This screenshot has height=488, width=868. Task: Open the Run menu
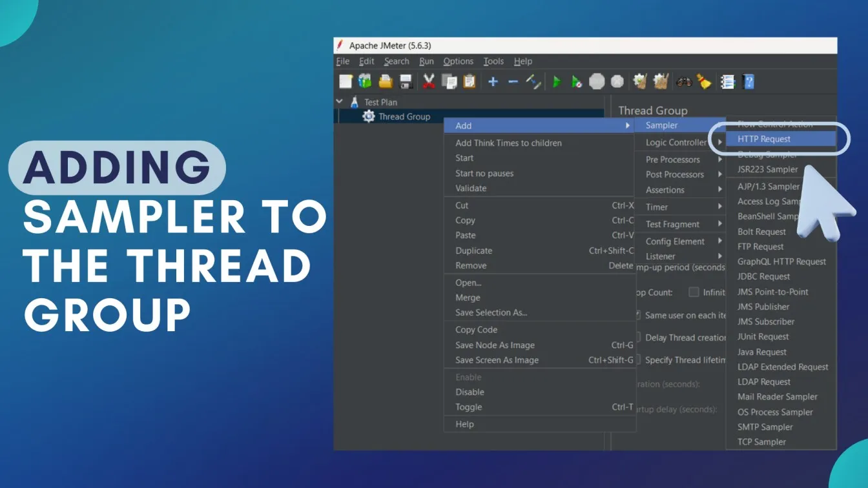(x=426, y=61)
